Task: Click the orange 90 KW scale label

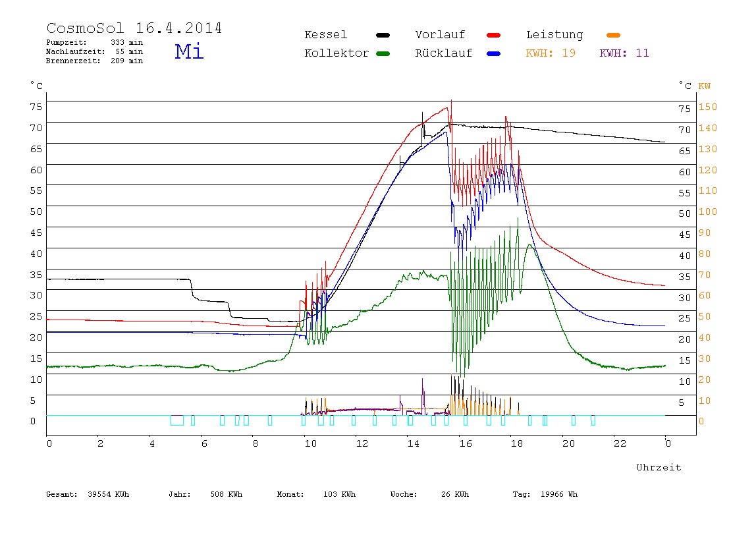Action: 705,233
